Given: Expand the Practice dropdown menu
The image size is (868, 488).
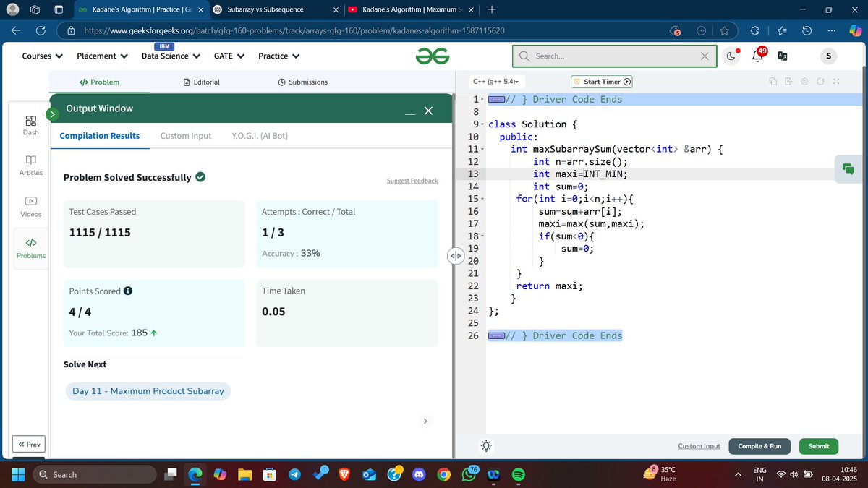Looking at the screenshot, I should coord(279,56).
